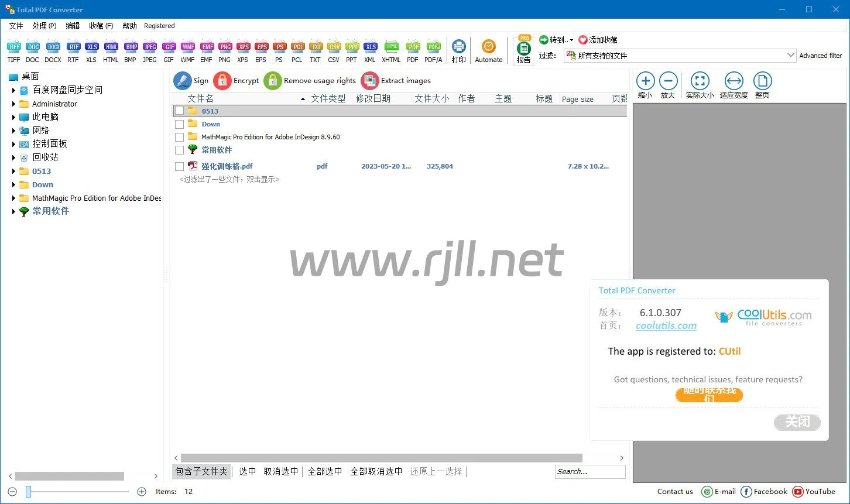Open the 帮助 menu
The width and height of the screenshot is (850, 504).
(x=129, y=26)
